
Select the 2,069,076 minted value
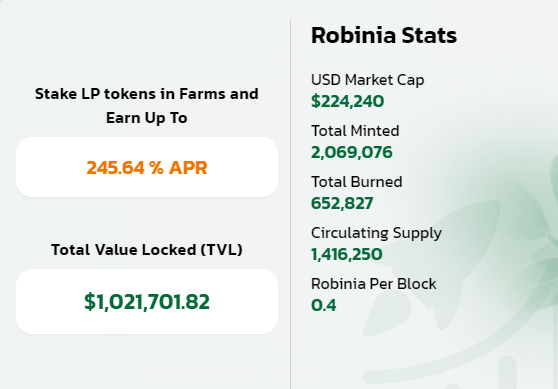pyautogui.click(x=352, y=152)
